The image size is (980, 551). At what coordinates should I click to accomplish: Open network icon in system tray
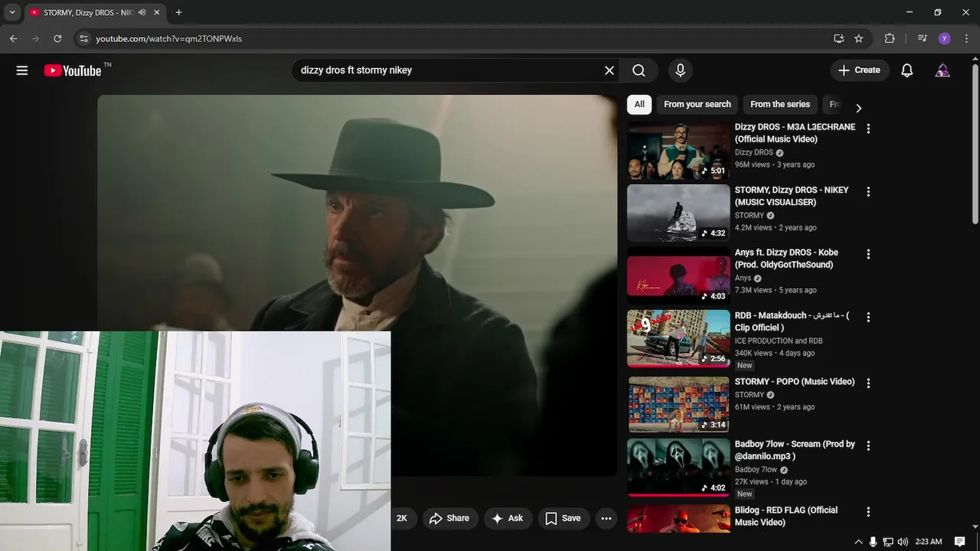(888, 542)
